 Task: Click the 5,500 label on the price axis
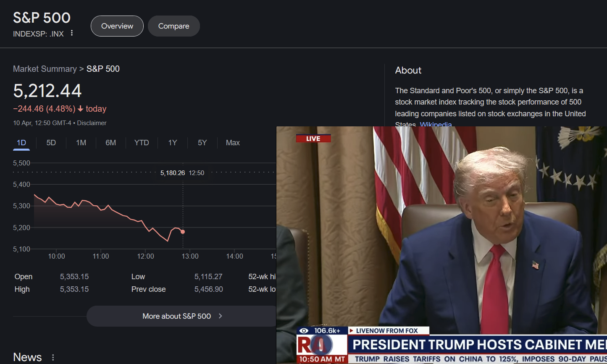(x=21, y=163)
